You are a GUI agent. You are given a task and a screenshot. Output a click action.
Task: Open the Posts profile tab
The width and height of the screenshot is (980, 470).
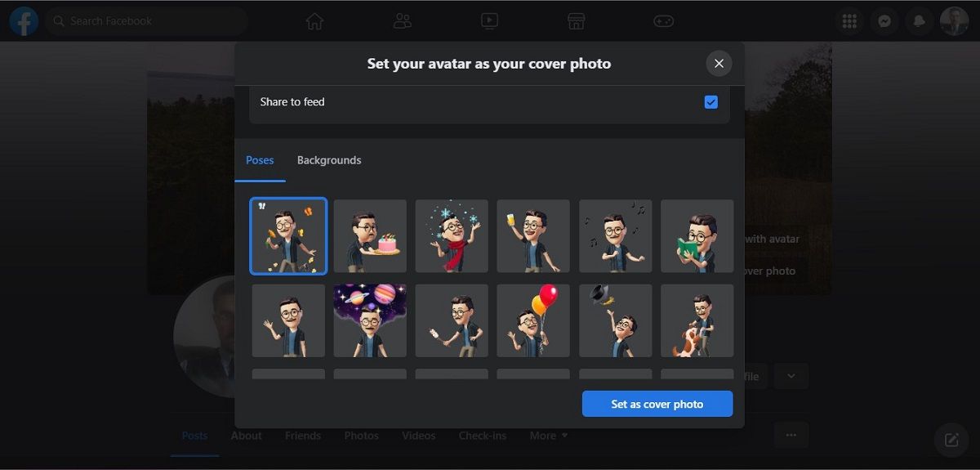(194, 436)
